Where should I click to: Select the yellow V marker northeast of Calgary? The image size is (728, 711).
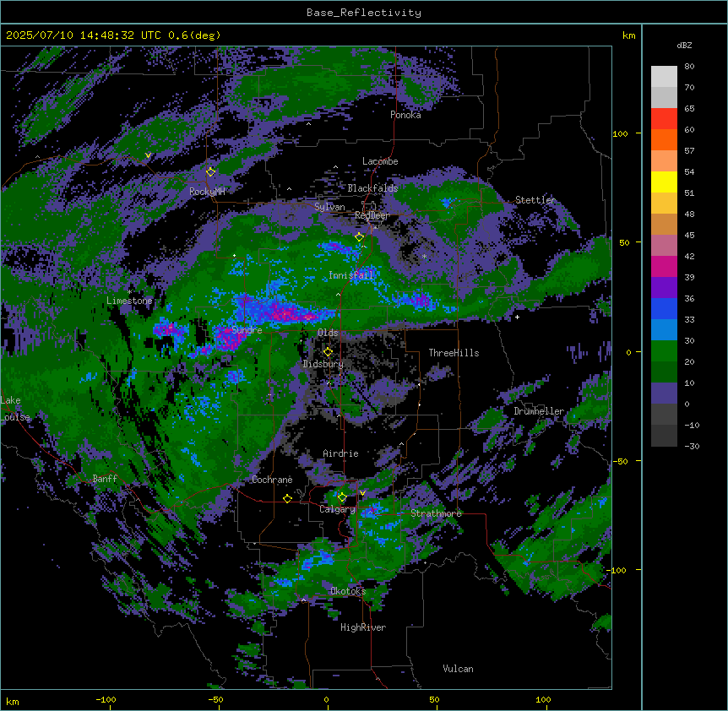[362, 493]
